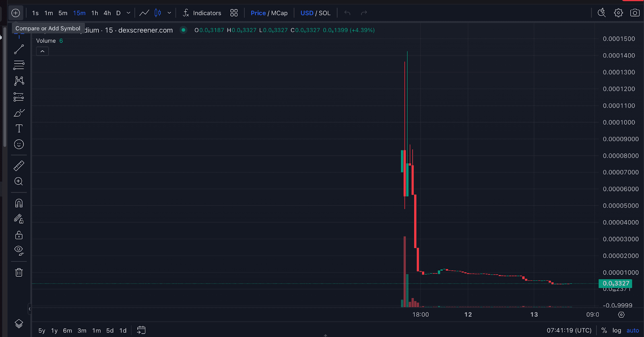
Task: Select the D daily interval
Action: (118, 13)
